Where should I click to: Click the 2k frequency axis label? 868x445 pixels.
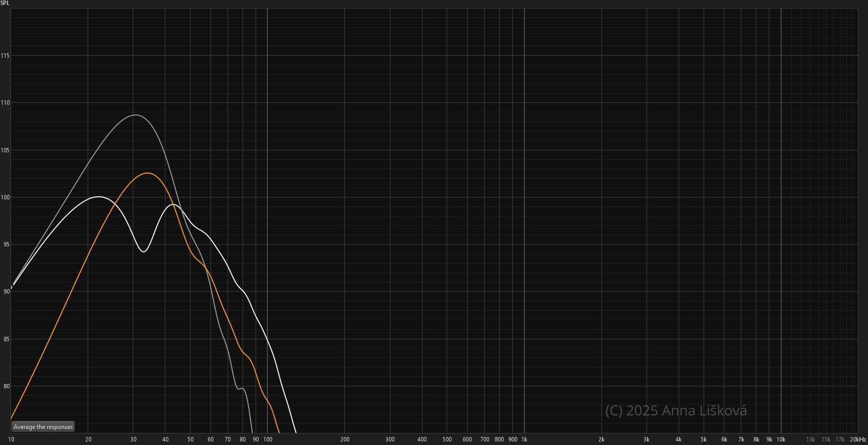point(601,439)
